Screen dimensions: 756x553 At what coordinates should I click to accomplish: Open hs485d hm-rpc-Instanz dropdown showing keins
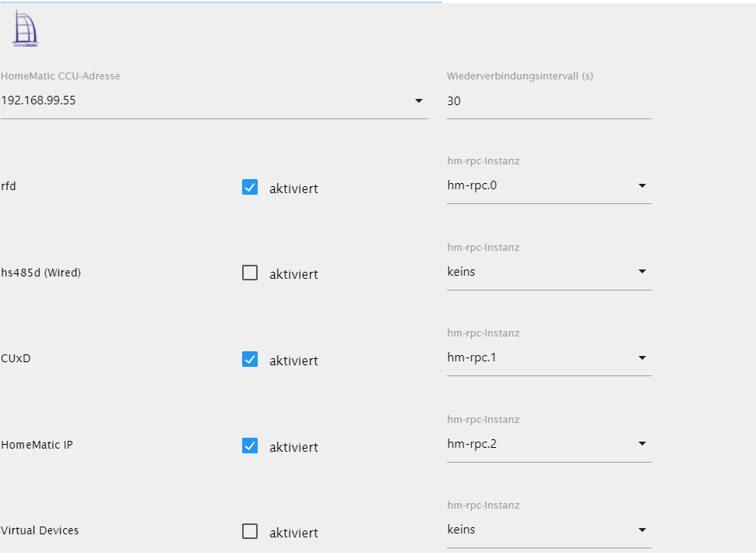click(548, 272)
